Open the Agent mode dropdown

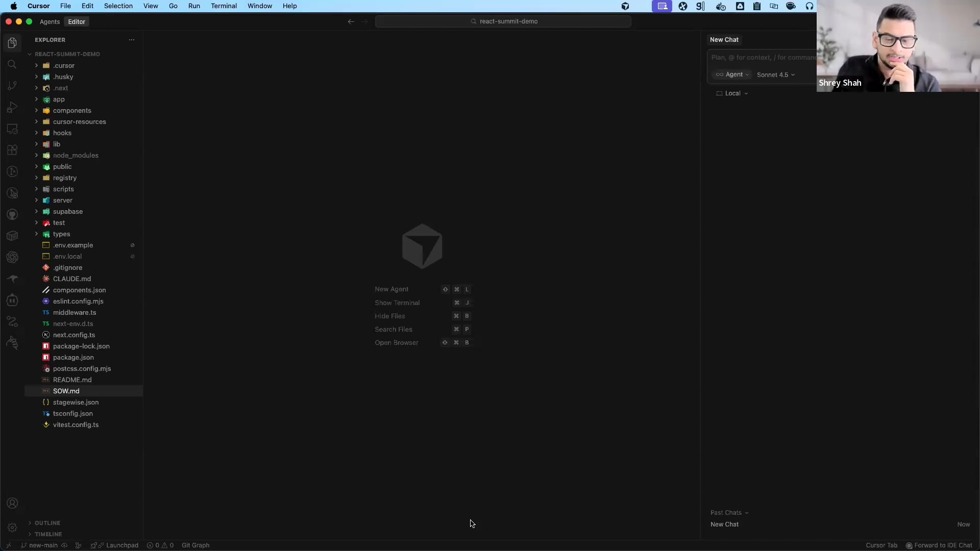click(732, 74)
